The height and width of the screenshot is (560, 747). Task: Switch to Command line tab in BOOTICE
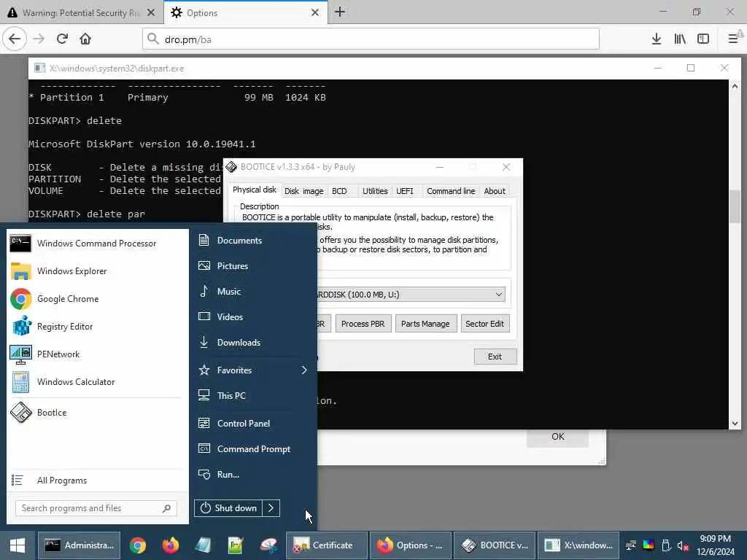click(x=451, y=191)
